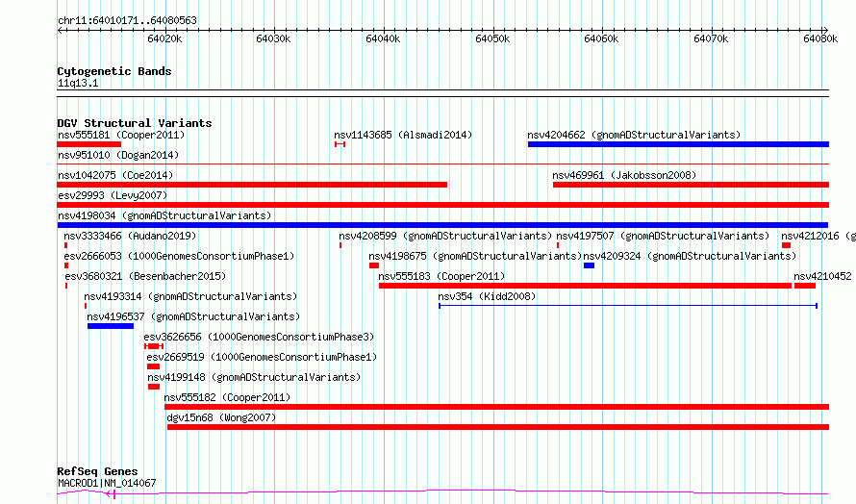This screenshot has height=504, width=856.
Task: Click the nsv1042075 (Coe2014) label
Action: coord(115,175)
